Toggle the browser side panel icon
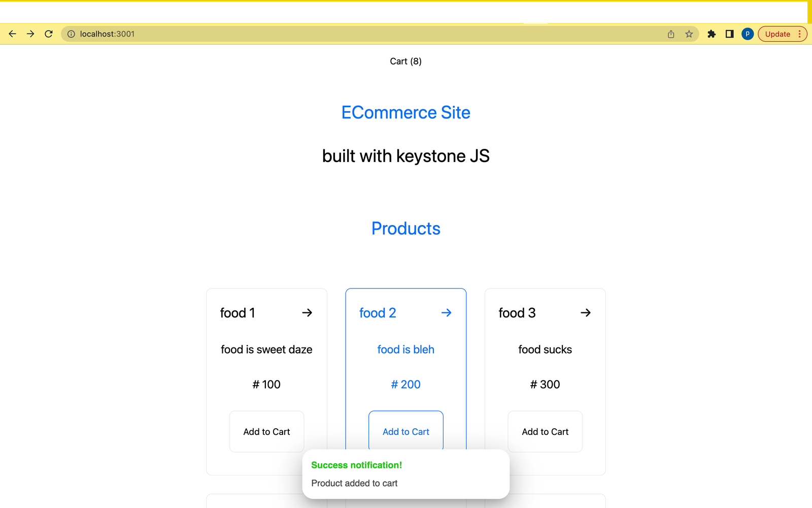The image size is (812, 508). 729,34
